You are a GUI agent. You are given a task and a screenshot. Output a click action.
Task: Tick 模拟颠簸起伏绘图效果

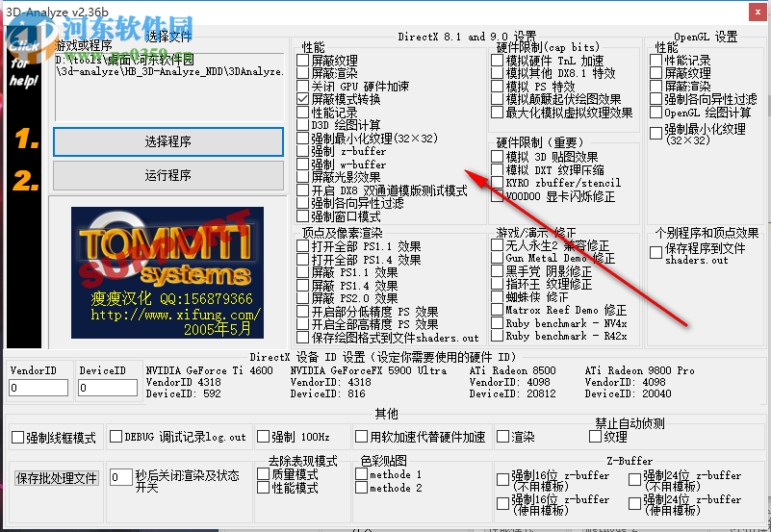click(x=497, y=99)
